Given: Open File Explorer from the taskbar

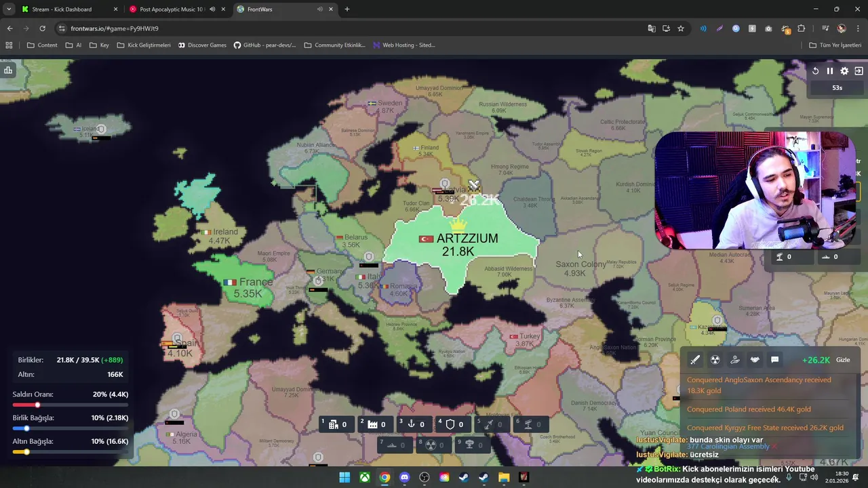Looking at the screenshot, I should point(504,477).
